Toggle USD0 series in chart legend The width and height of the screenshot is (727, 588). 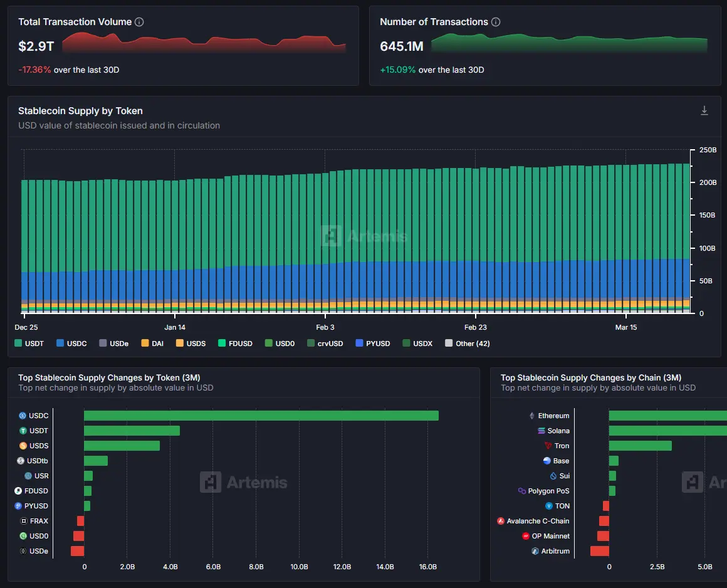pos(280,343)
